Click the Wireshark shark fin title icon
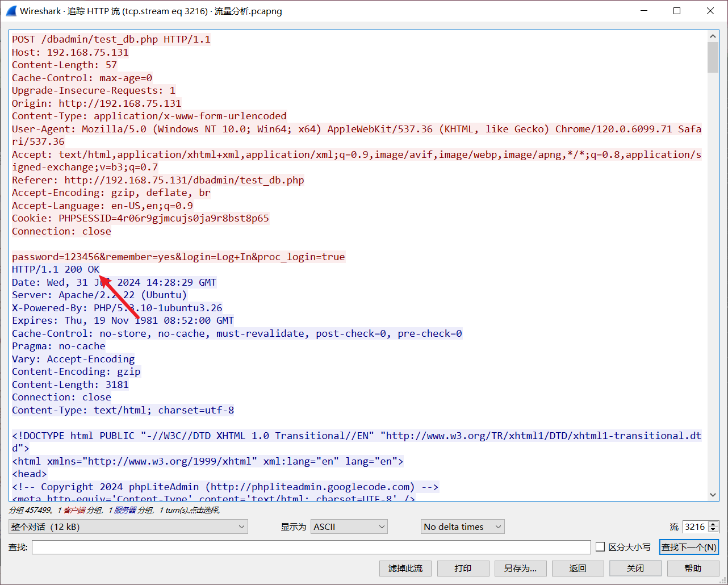The height and width of the screenshot is (585, 728). tap(11, 11)
